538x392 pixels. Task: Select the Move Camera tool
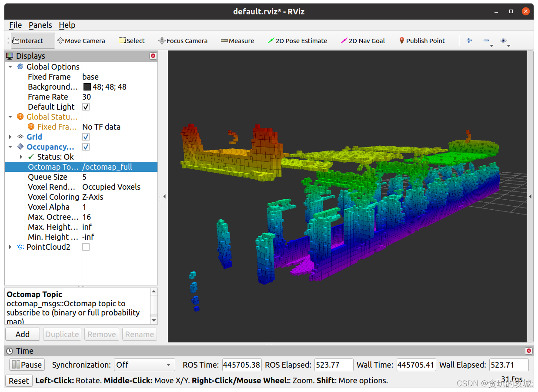[81, 40]
